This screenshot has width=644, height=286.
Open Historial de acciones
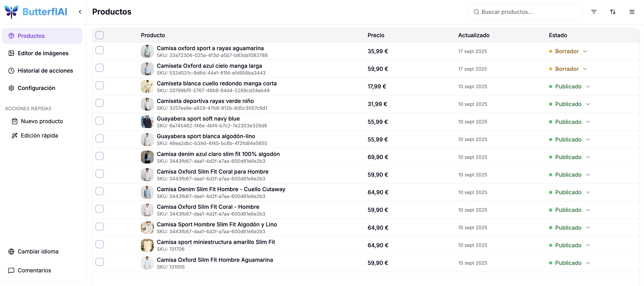point(45,71)
